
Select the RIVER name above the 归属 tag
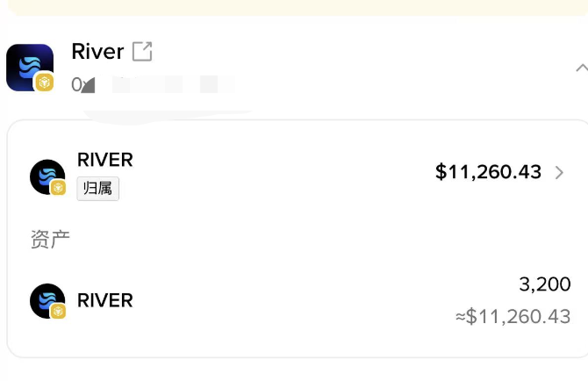click(105, 160)
